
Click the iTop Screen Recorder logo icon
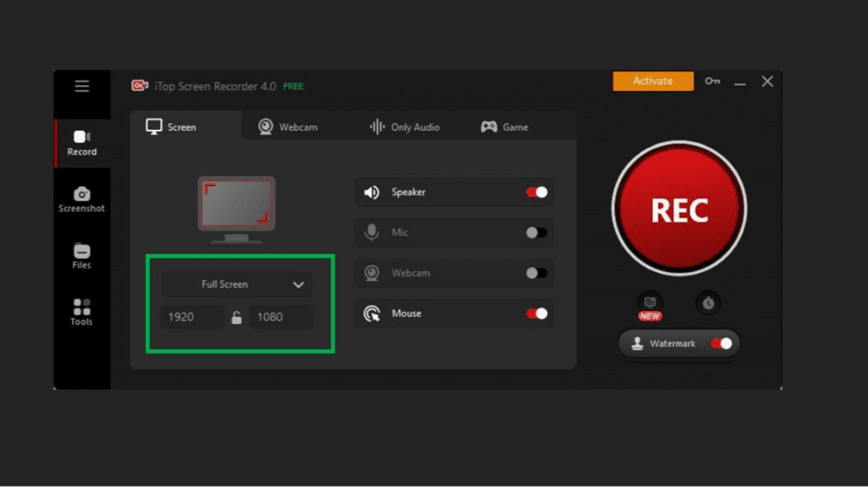click(140, 86)
